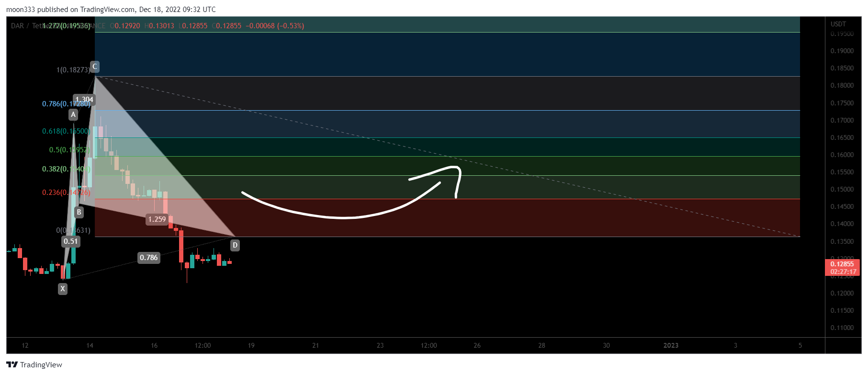Click 0.18000 on the price axis
868x375 pixels.
tap(842, 85)
